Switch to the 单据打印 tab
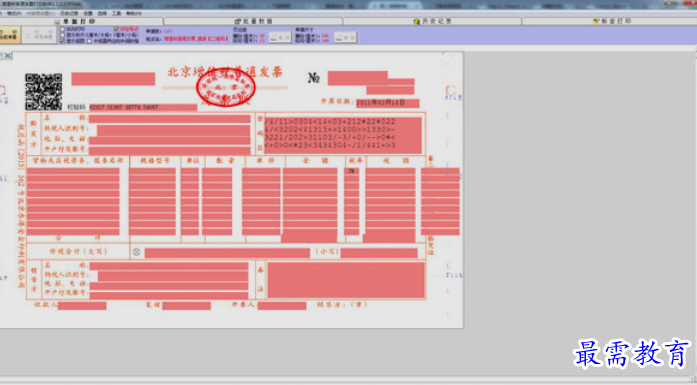697x385 pixels. point(81,21)
